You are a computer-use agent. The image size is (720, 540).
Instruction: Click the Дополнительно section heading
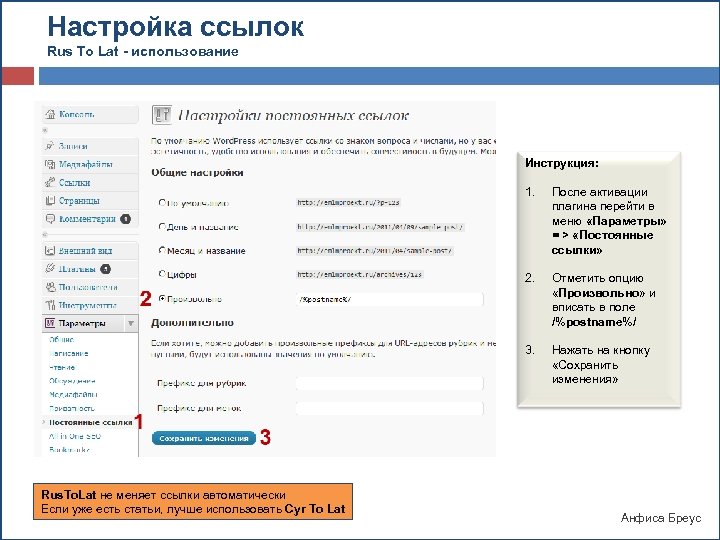coord(192,323)
